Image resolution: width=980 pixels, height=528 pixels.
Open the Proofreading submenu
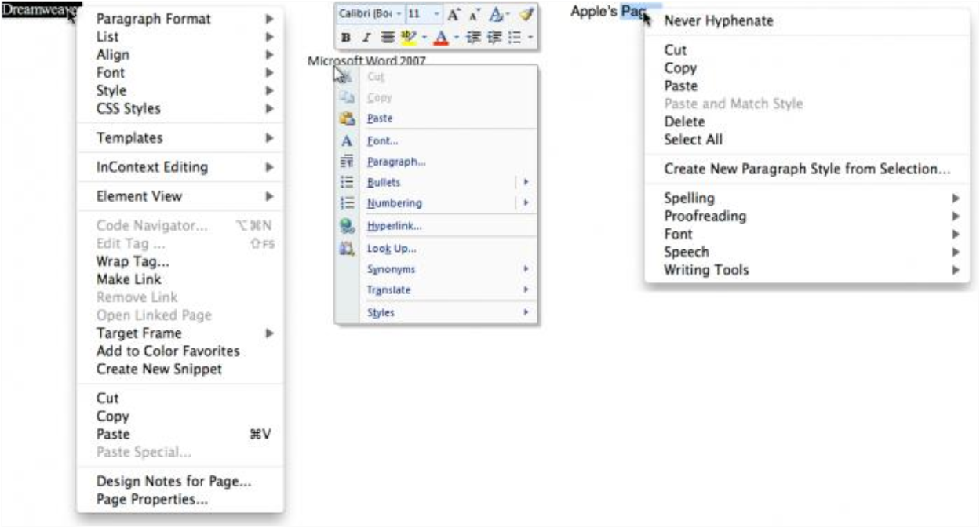point(807,217)
